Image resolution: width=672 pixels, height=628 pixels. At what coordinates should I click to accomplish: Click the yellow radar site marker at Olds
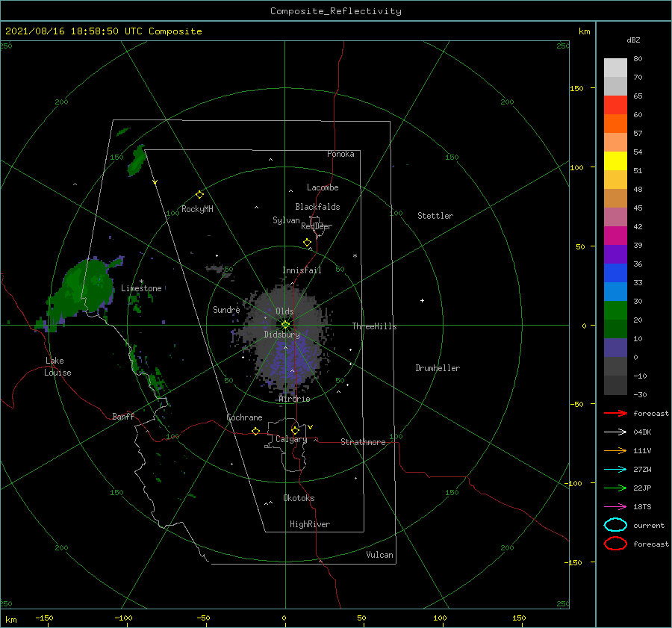coord(285,325)
